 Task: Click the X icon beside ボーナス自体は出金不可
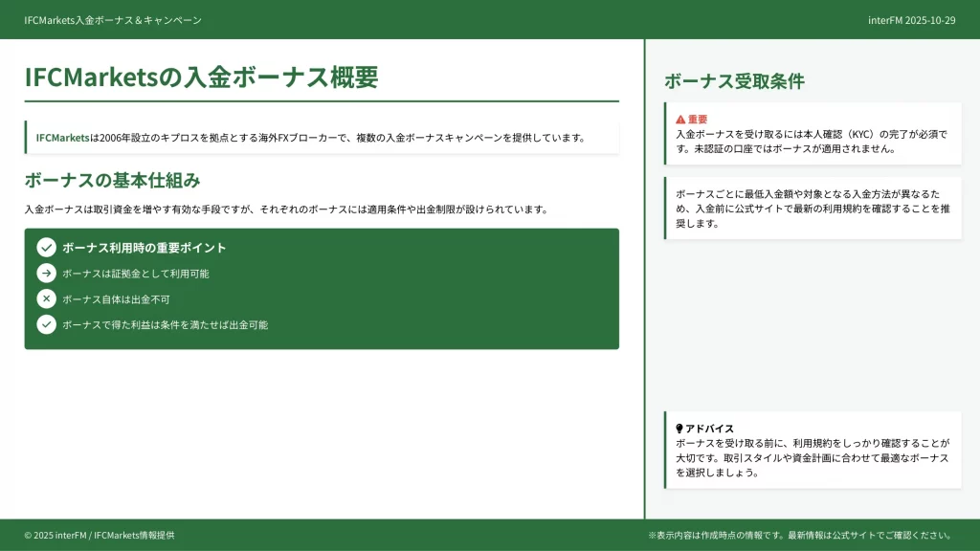[46, 299]
